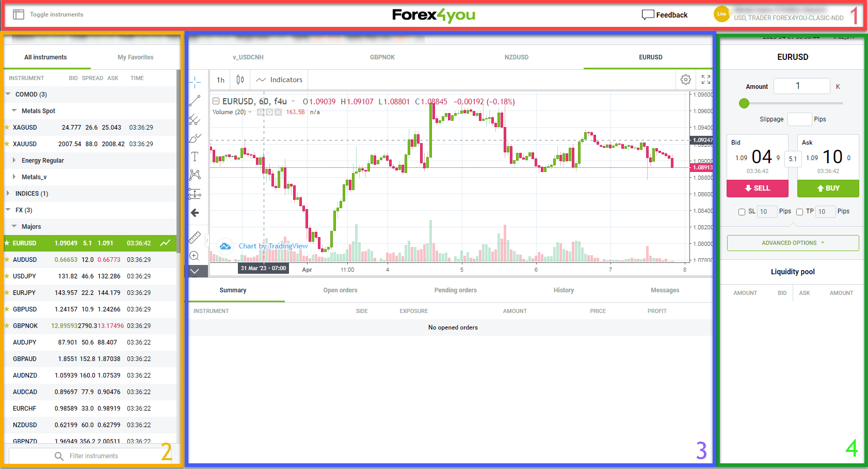The height and width of the screenshot is (469, 868).
Task: Collapse the EURUSD chart legend box
Action: click(216, 101)
